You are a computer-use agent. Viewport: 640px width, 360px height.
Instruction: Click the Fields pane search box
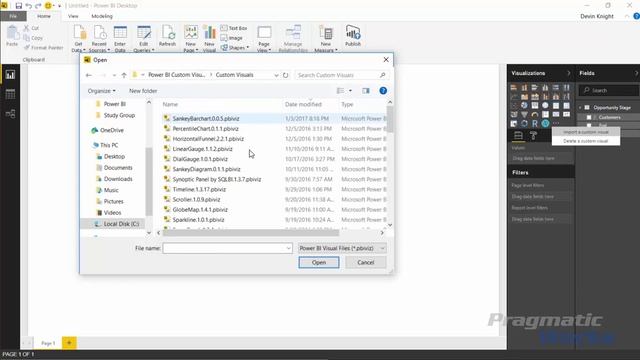(x=609, y=90)
